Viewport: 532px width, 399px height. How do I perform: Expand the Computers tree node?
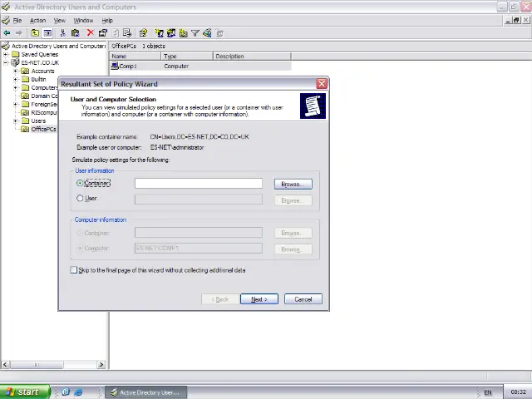pos(15,87)
